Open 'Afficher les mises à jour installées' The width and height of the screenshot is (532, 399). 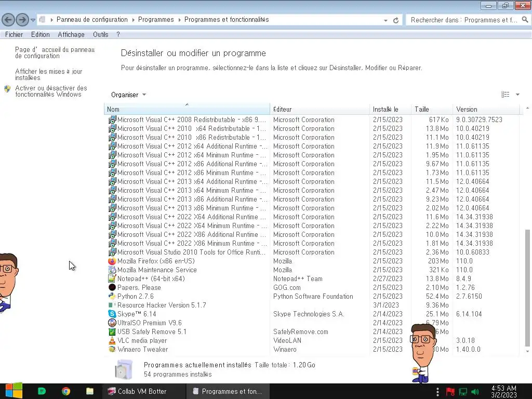coord(48,74)
